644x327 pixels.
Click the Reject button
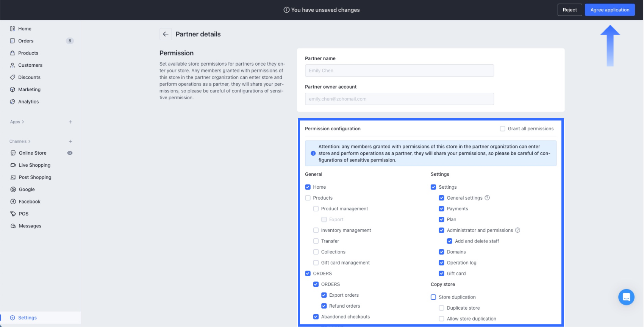click(x=569, y=10)
